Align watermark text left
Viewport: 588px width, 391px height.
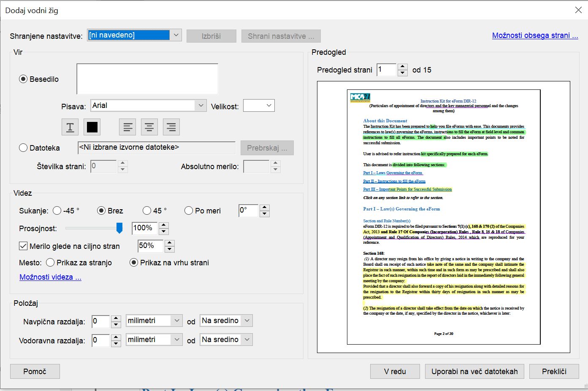(127, 127)
